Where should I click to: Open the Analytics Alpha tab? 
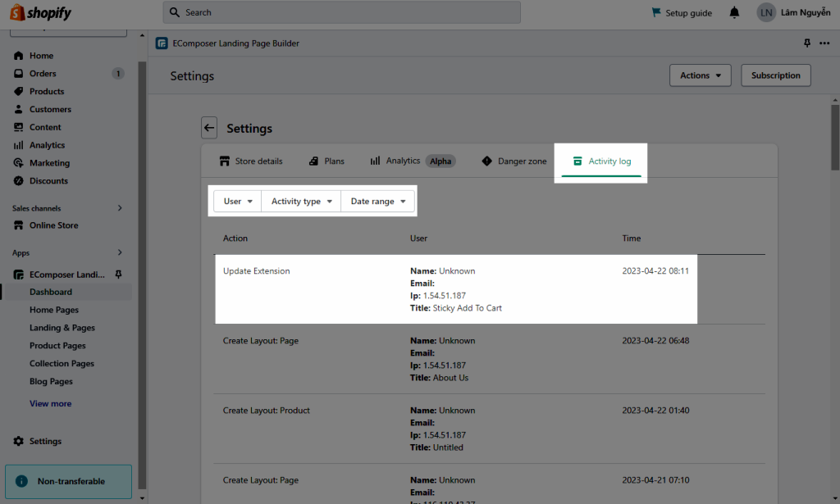(x=413, y=161)
